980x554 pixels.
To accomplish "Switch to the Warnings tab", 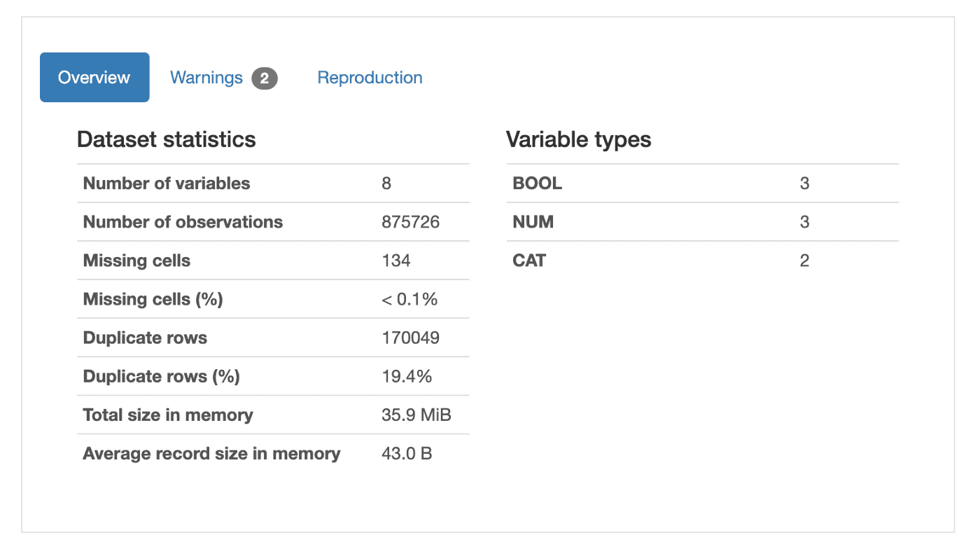I will point(206,78).
